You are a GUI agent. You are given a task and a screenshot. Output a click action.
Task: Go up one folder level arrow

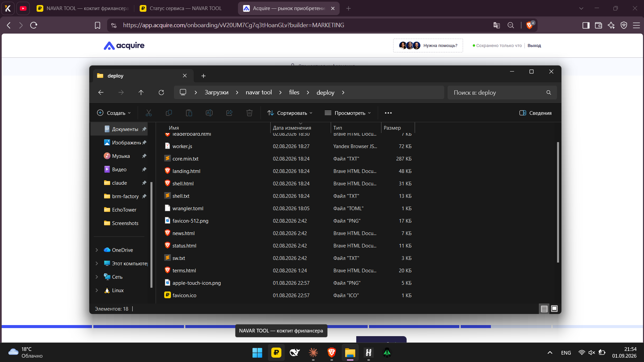141,92
